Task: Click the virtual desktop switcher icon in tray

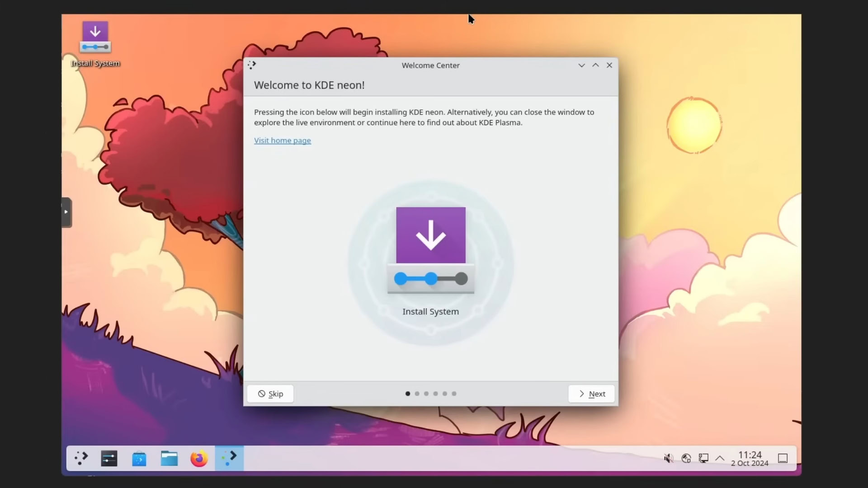Action: coord(783,458)
